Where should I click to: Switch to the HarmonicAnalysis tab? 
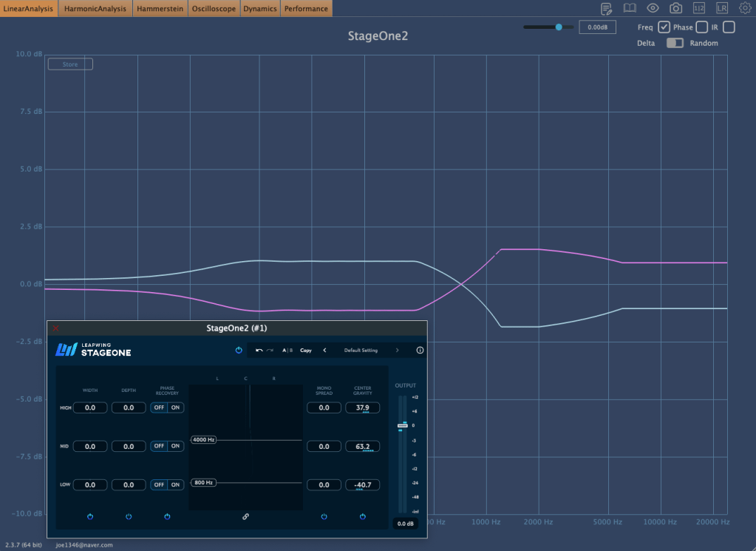tap(95, 9)
